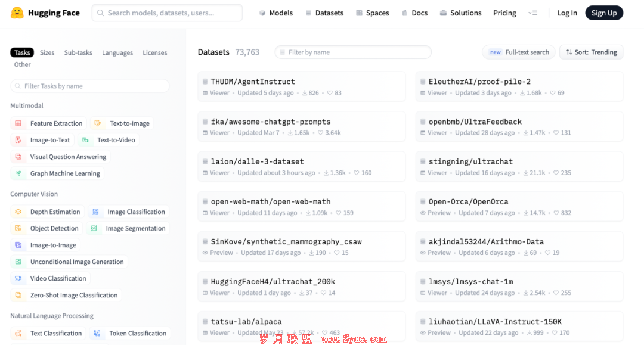Open liuhaotian/LLaVA-Instruct-150K dataset
The image size is (644, 345).
(519, 327)
